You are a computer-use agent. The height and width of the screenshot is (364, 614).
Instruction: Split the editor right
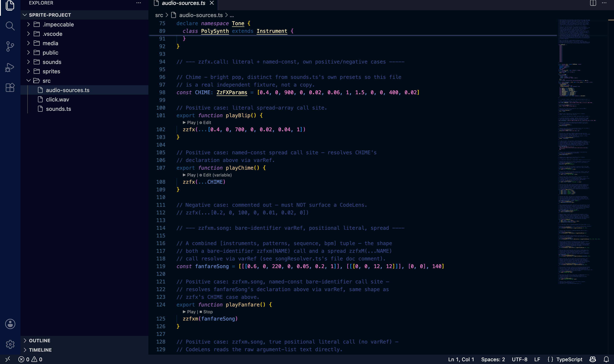pyautogui.click(x=593, y=3)
